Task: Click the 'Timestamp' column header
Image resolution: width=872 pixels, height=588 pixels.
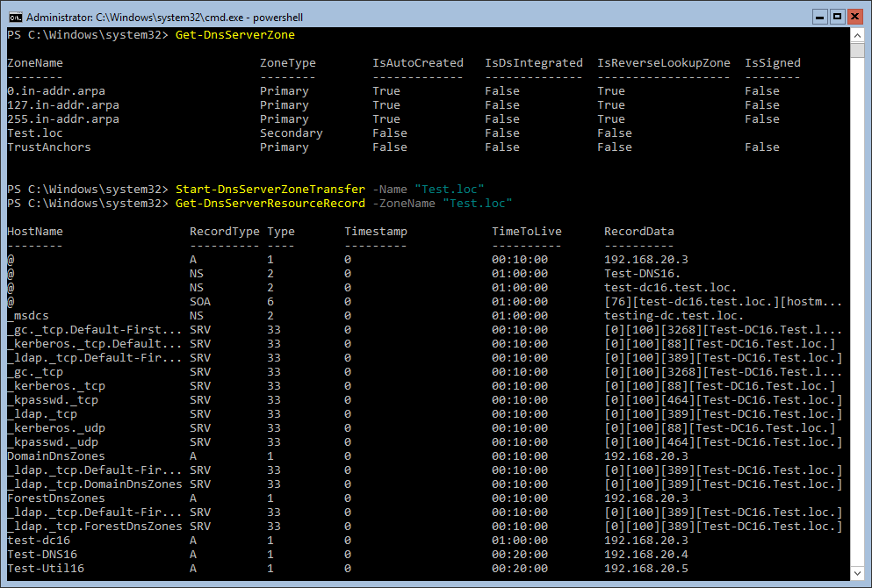Action: 375,232
